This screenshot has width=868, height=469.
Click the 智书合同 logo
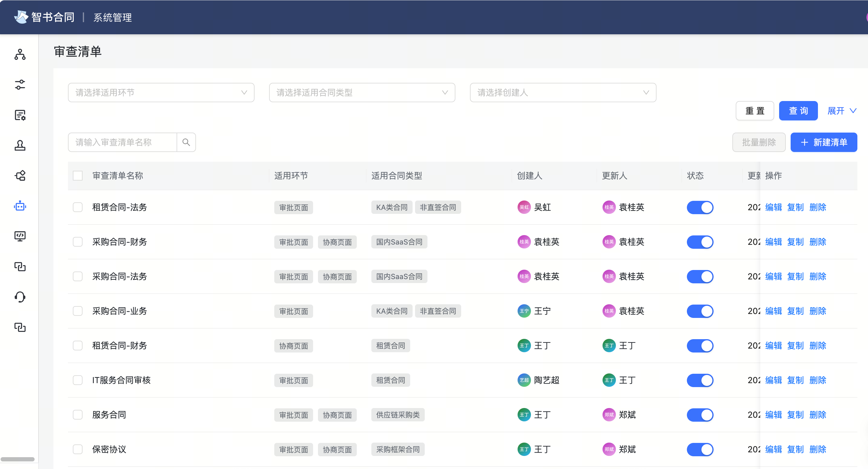[x=44, y=17]
